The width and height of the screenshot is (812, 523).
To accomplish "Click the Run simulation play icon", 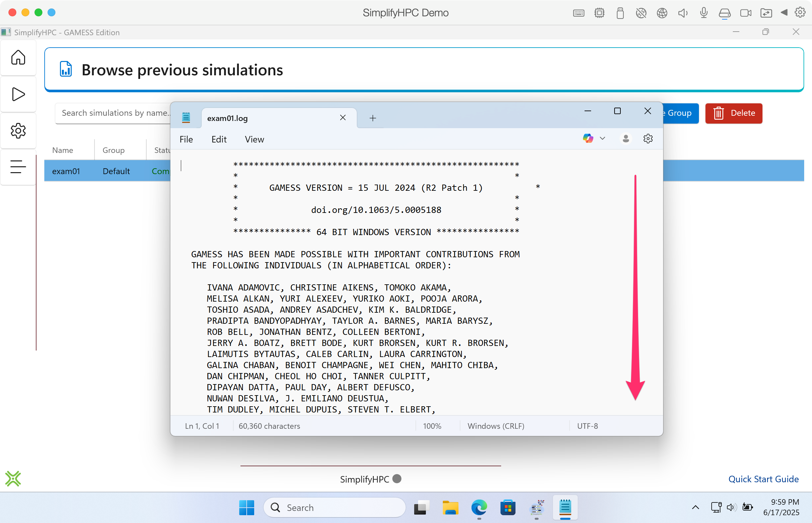I will pos(18,94).
